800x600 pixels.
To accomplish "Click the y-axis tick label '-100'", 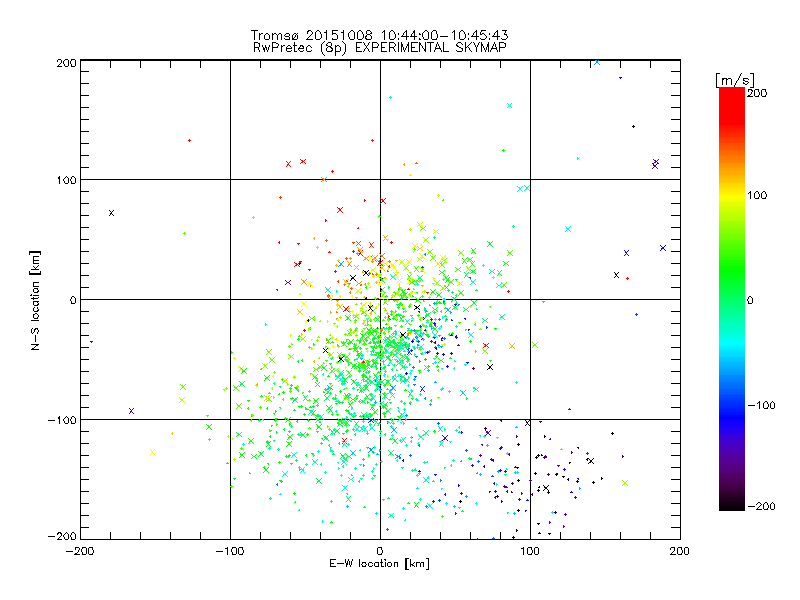I will click(62, 420).
